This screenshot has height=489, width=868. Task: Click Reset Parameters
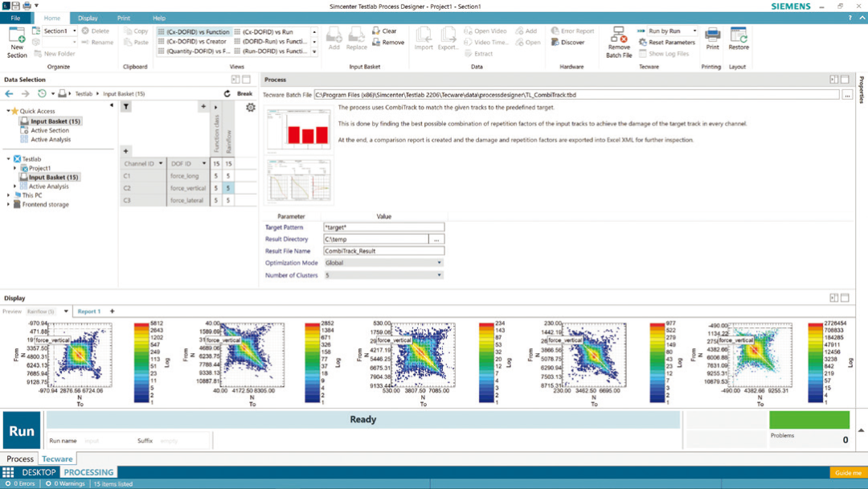[666, 42]
